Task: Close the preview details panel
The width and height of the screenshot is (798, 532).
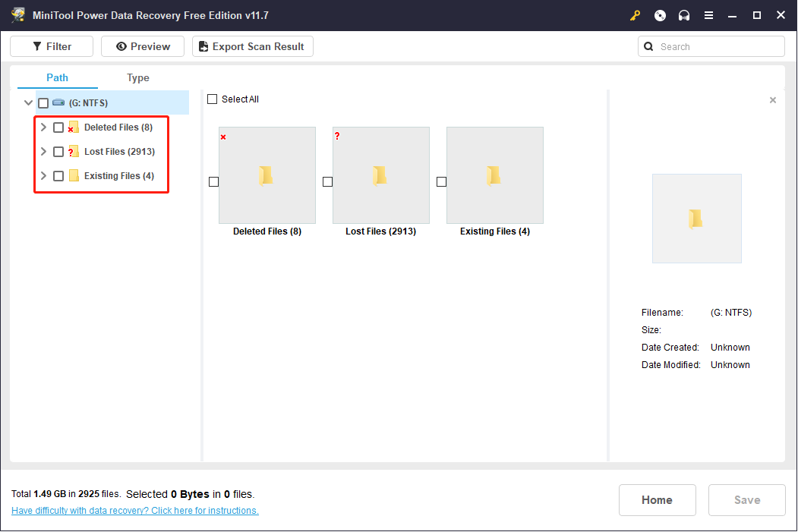Action: [772, 100]
